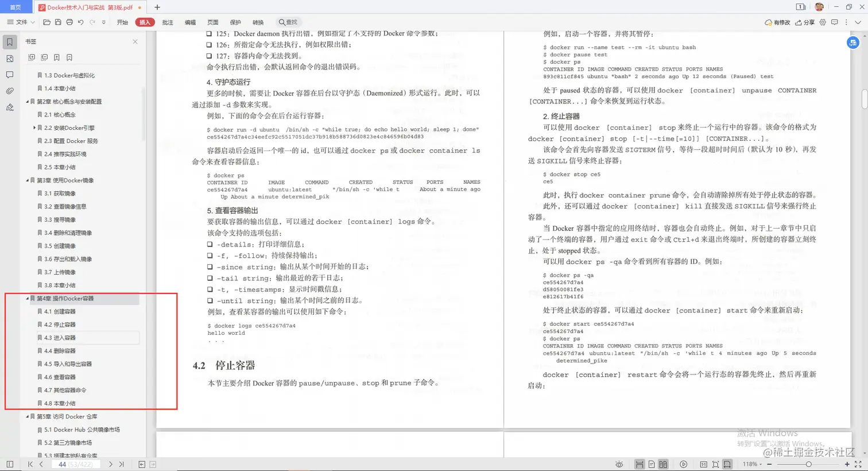This screenshot has height=471, width=868.
Task: Start auto-play reading with the play icon
Action: coord(684,464)
